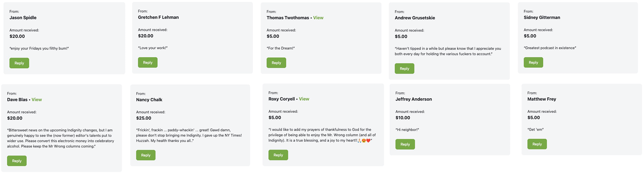Reply to Gretchen F Lehman's message

coord(148,63)
